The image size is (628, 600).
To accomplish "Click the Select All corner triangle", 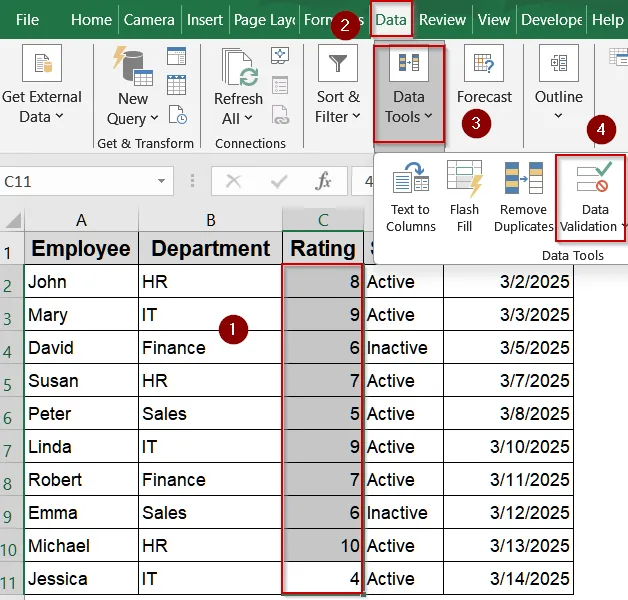I will 13,219.
